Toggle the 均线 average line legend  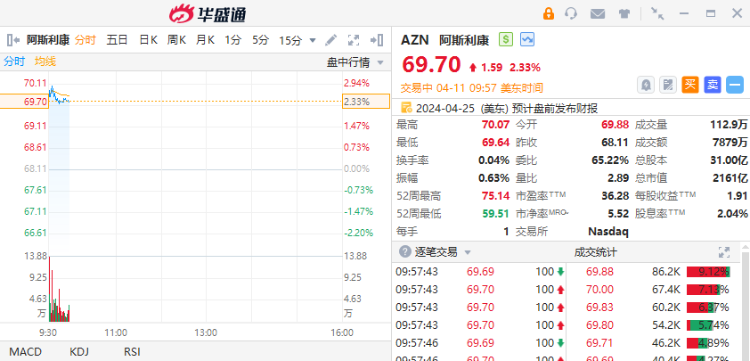[45, 61]
